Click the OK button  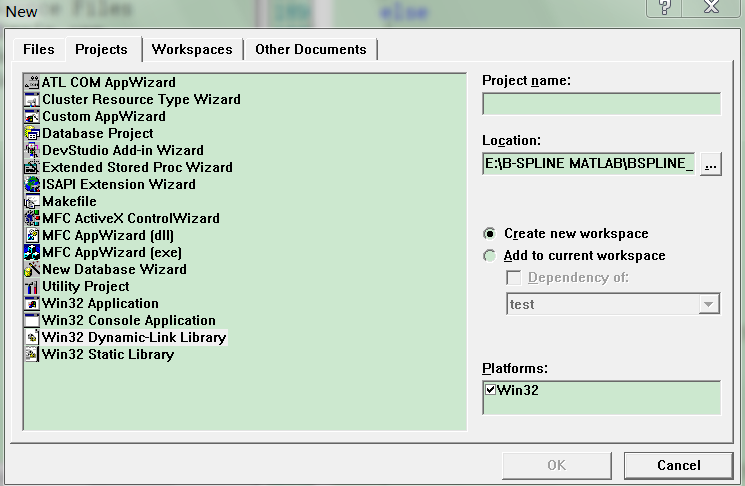[556, 466]
